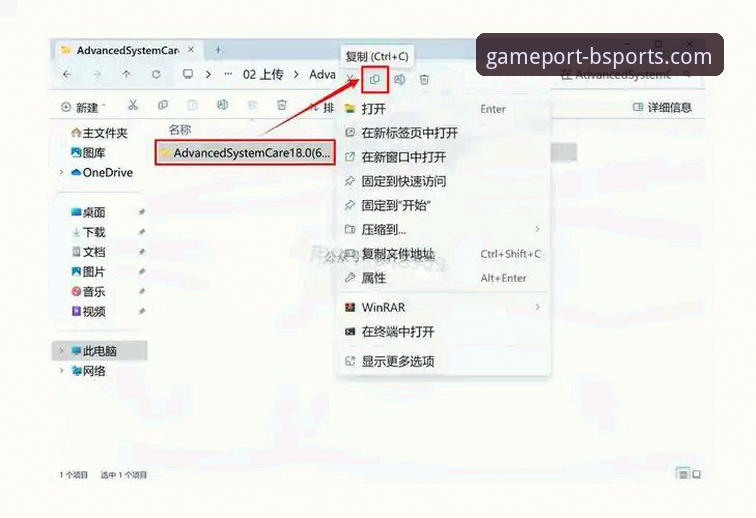Go back with the left arrow
Viewport: 756px width, 518px height.
67,74
